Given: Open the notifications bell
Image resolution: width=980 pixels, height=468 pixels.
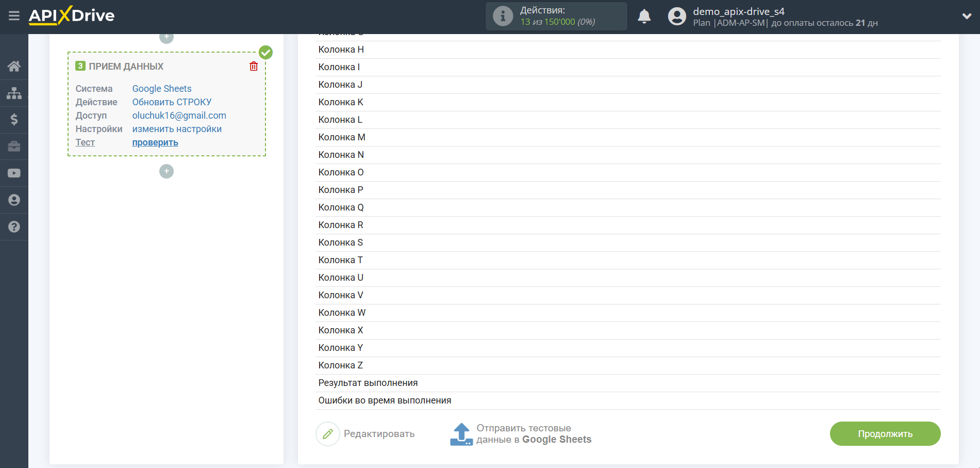Looking at the screenshot, I should coord(644,17).
